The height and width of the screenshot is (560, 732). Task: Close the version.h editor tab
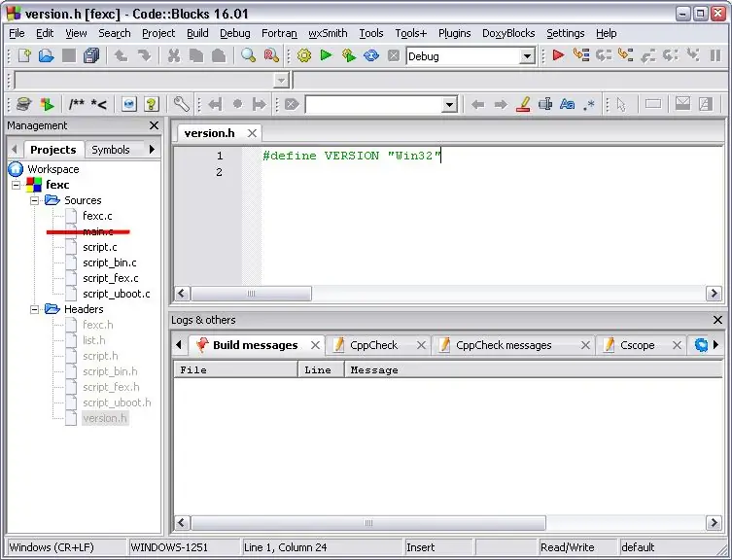(x=252, y=133)
